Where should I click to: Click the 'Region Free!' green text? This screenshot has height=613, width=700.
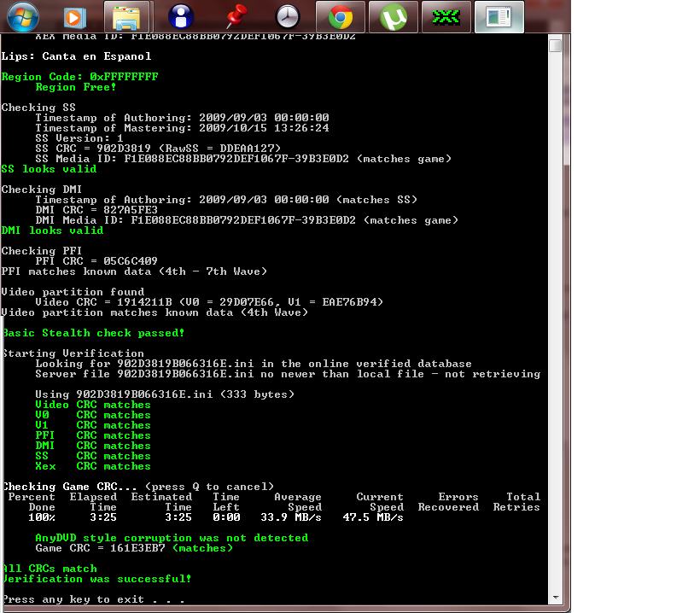click(76, 87)
